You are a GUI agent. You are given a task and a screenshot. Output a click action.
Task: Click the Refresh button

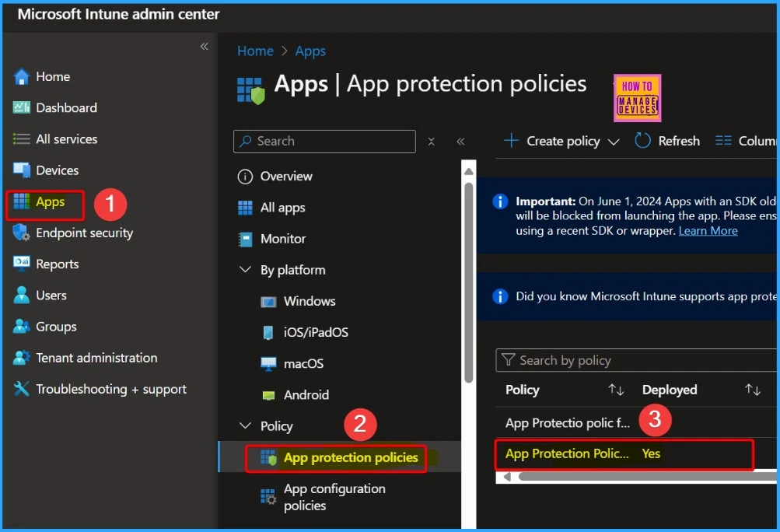pyautogui.click(x=667, y=142)
